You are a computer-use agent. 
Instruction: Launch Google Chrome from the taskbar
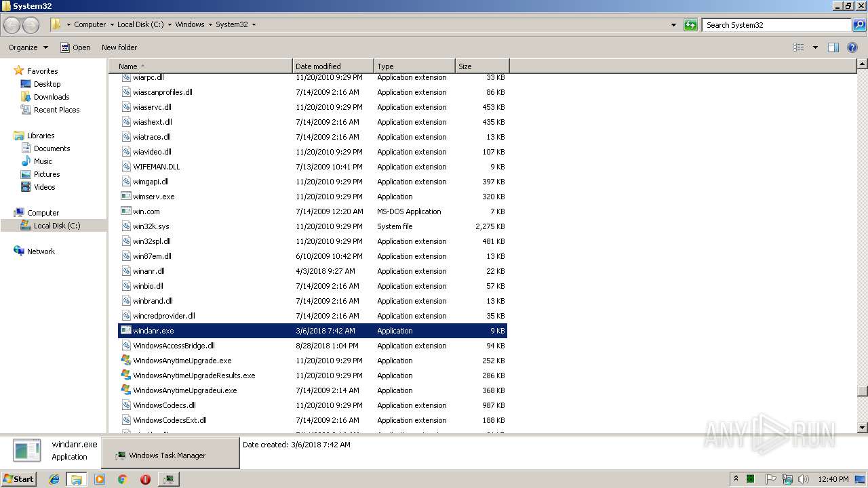point(123,479)
